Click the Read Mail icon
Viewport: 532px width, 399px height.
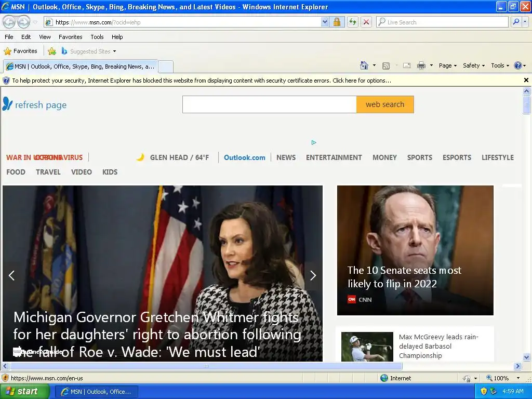click(x=407, y=65)
